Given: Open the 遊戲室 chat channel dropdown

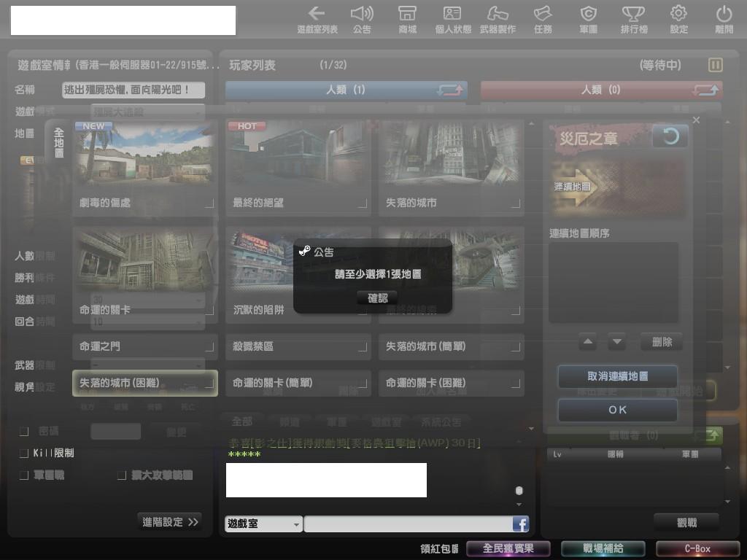Looking at the screenshot, I should point(263,524).
